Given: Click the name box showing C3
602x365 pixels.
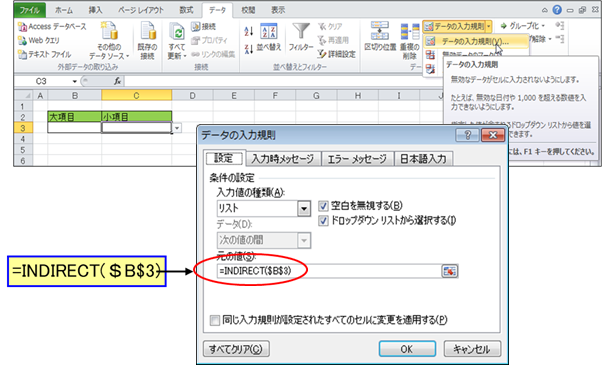Looking at the screenshot, I should tap(42, 81).
